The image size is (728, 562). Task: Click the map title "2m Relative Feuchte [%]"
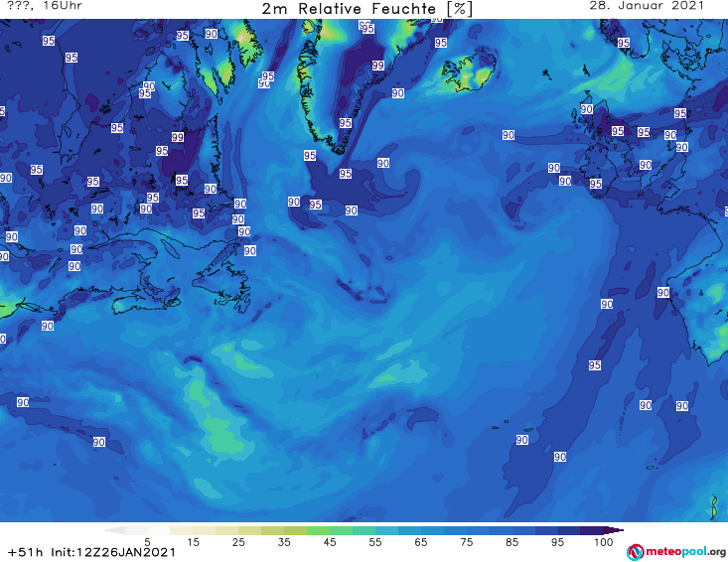point(366,9)
